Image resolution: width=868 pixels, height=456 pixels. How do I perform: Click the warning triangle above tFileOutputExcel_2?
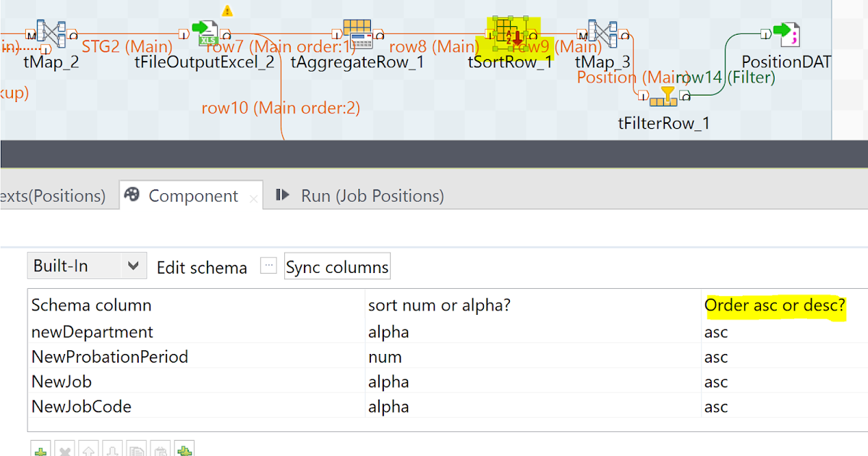point(228,10)
